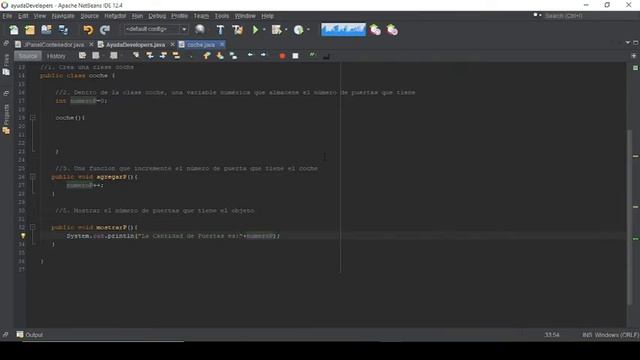Click the Debug Project icon
Image resolution: width=640 pixels, height=360 pixels.
tap(276, 30)
